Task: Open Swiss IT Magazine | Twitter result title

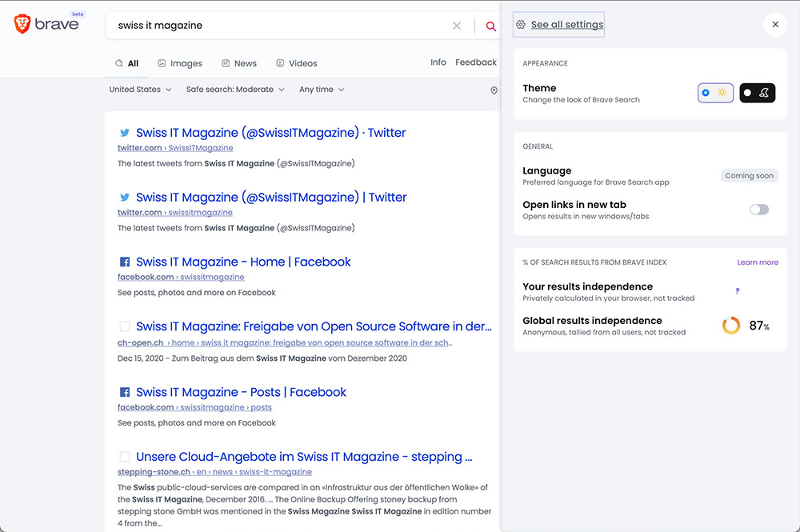Action: click(271, 198)
